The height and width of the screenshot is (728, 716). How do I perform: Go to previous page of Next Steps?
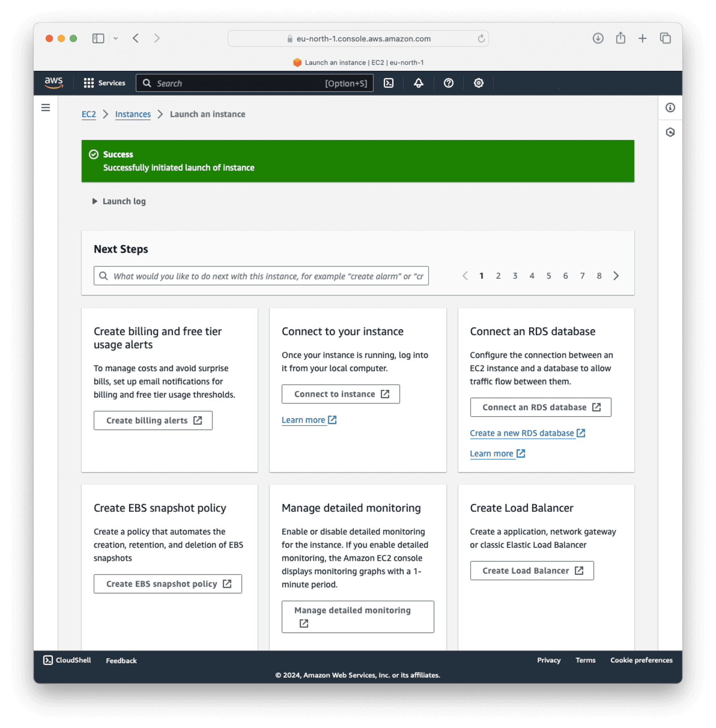465,276
